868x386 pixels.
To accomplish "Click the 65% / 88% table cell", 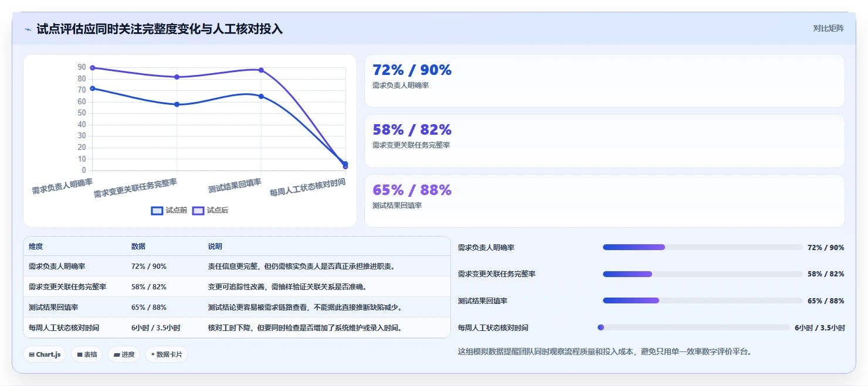I will (149, 307).
